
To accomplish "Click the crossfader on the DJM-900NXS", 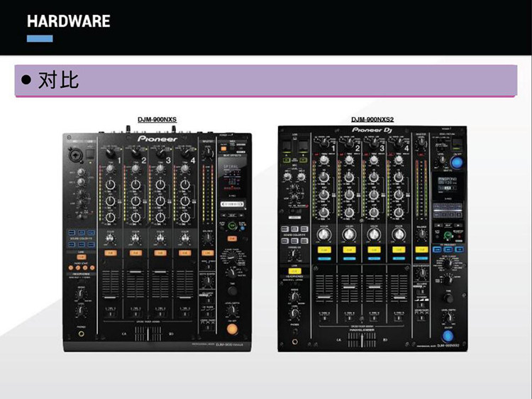I will click(x=148, y=334).
